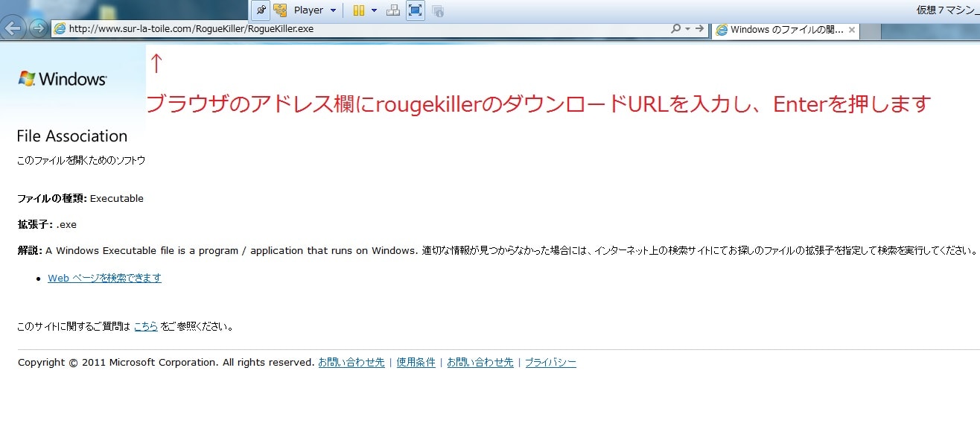The width and height of the screenshot is (980, 426).
Task: Click the '拡張子: .exe' text
Action: 47,224
